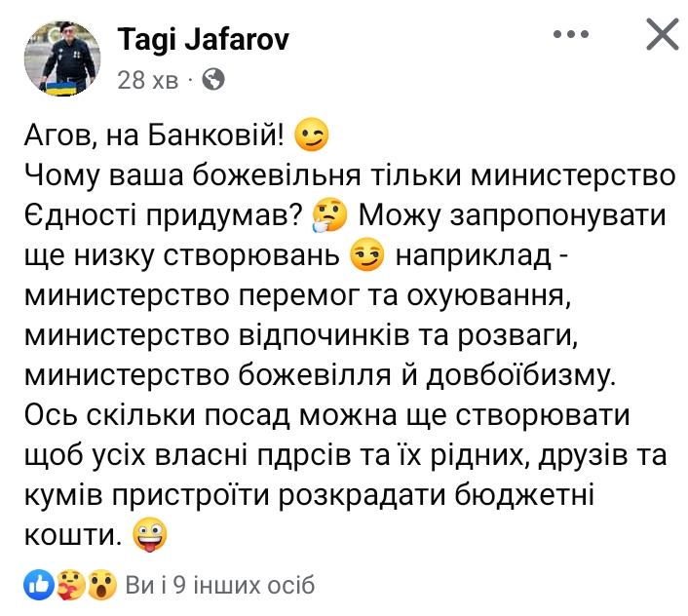Hide the post using the X button
688x616 pixels.
[x=662, y=34]
